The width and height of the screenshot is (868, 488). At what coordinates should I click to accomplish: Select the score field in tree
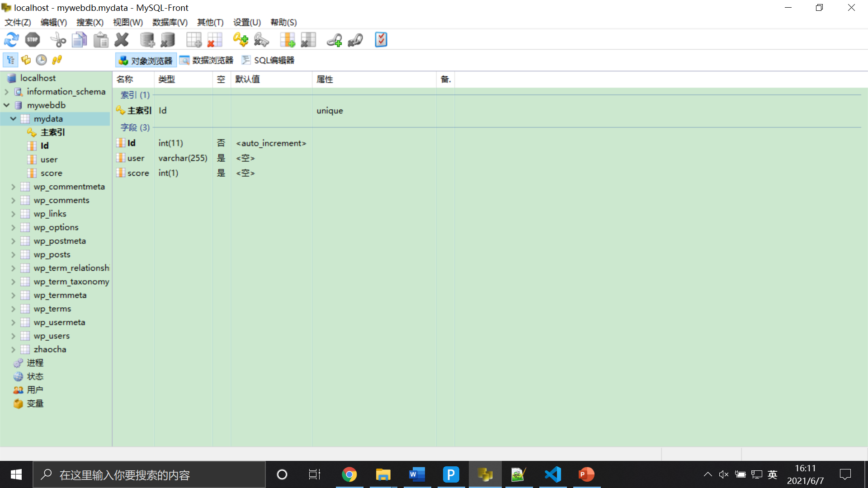(x=52, y=173)
